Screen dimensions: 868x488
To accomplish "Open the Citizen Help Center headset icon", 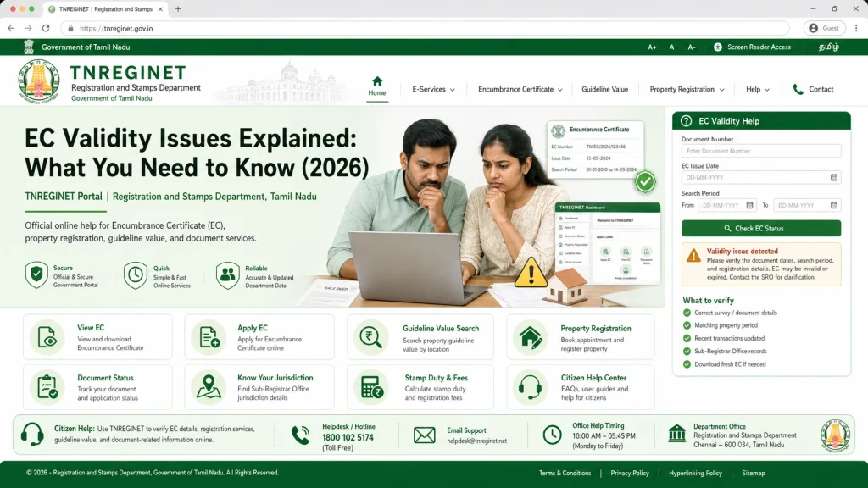I will (531, 386).
